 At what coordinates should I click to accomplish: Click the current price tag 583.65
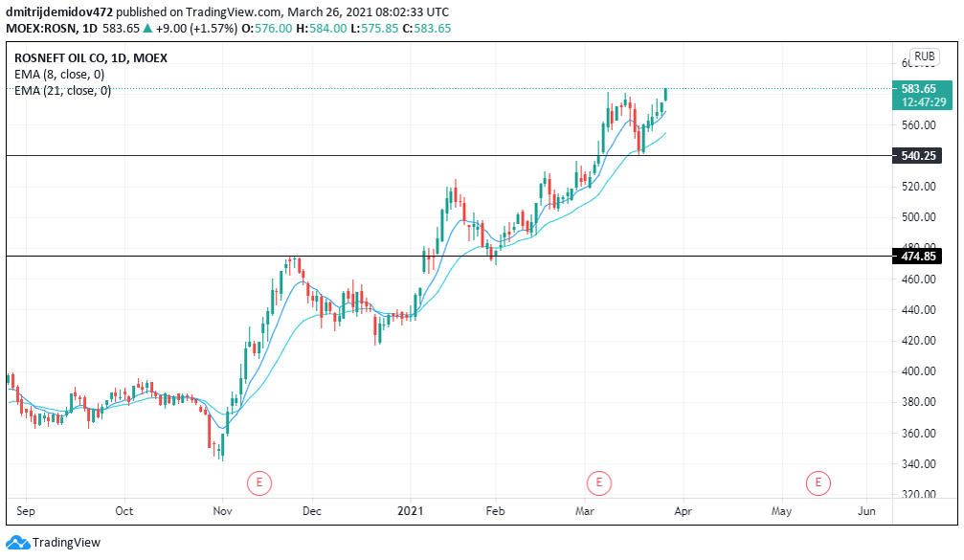918,88
